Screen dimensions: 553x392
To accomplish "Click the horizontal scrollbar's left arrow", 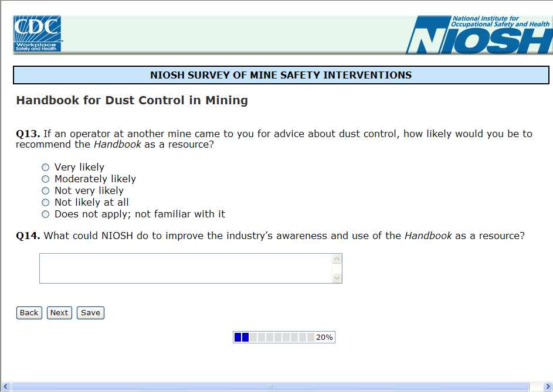I will tap(6, 387).
